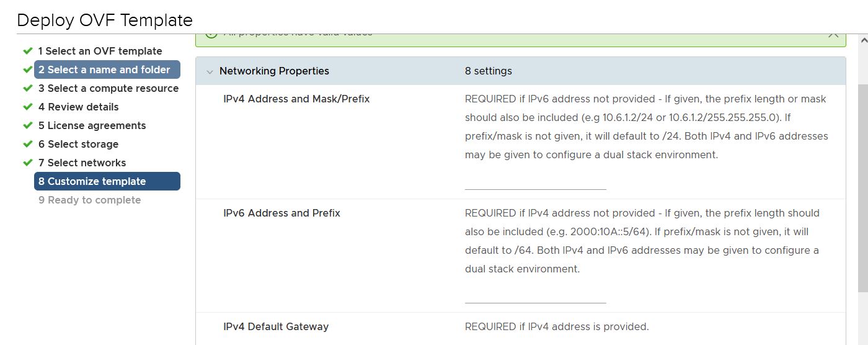Dismiss the green validation banner

click(x=833, y=35)
